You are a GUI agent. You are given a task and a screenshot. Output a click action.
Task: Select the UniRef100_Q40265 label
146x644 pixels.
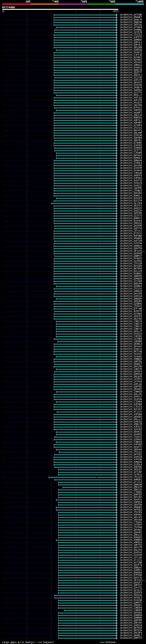pos(131,294)
